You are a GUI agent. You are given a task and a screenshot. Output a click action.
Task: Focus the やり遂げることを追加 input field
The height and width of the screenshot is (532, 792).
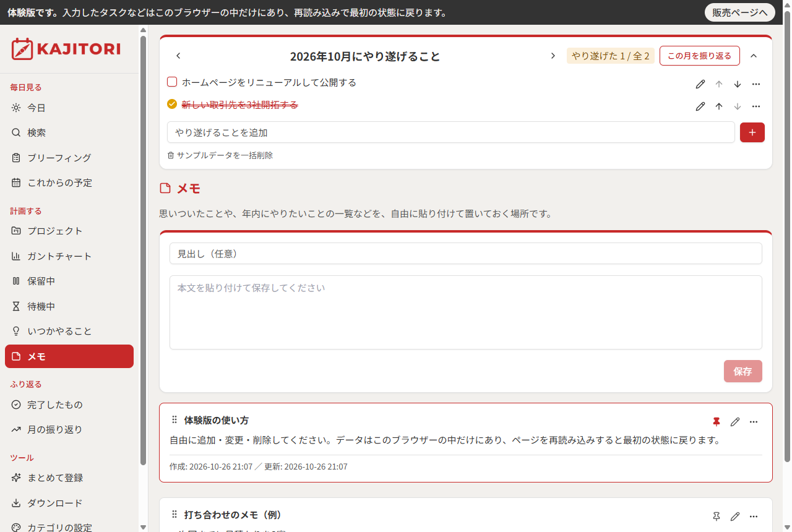tap(451, 132)
